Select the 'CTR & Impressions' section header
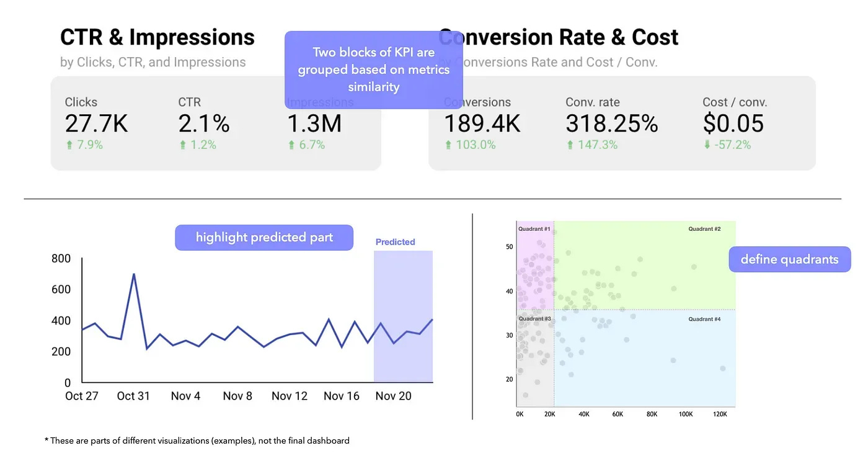The width and height of the screenshot is (868, 466). click(157, 37)
